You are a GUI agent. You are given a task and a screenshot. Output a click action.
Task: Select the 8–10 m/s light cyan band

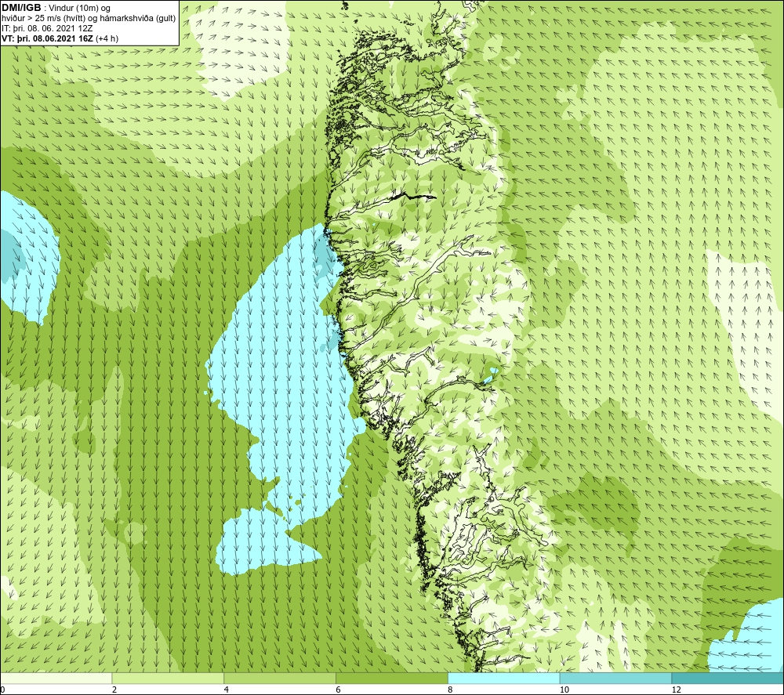pos(504,678)
